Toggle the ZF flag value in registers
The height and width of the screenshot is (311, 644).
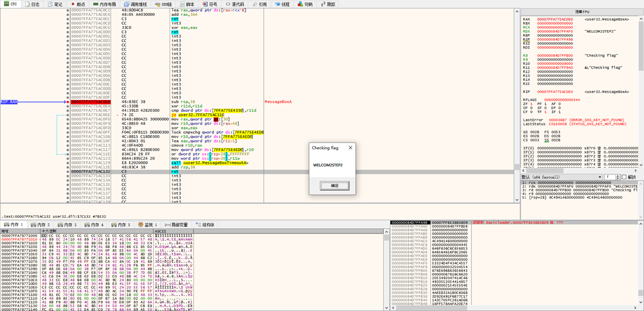[x=530, y=104]
